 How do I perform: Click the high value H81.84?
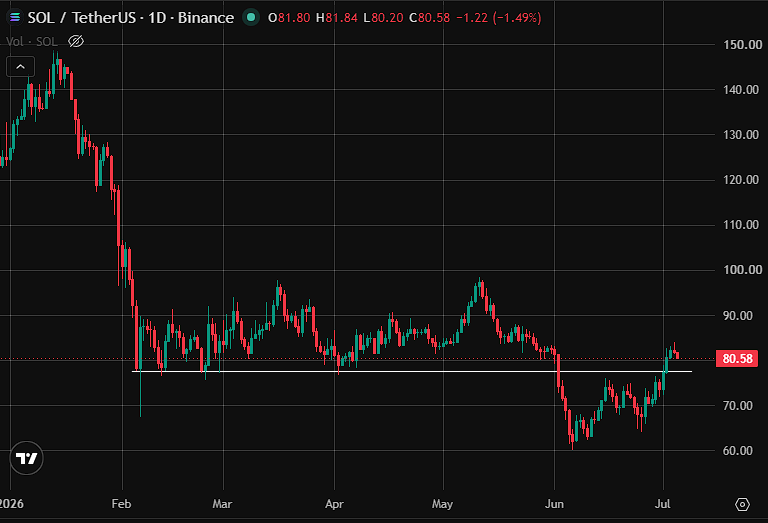(336, 18)
